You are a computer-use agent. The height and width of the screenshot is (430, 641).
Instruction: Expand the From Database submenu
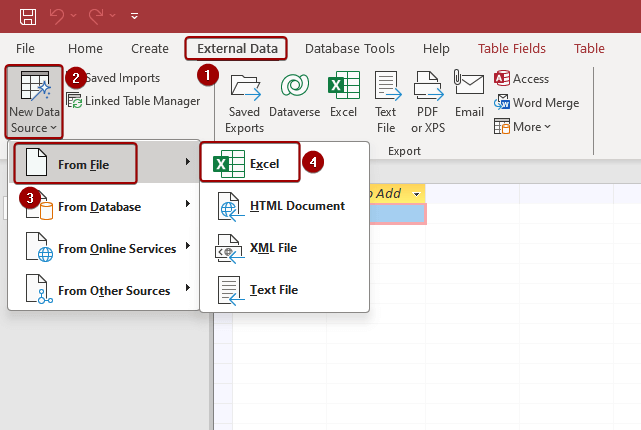point(100,206)
